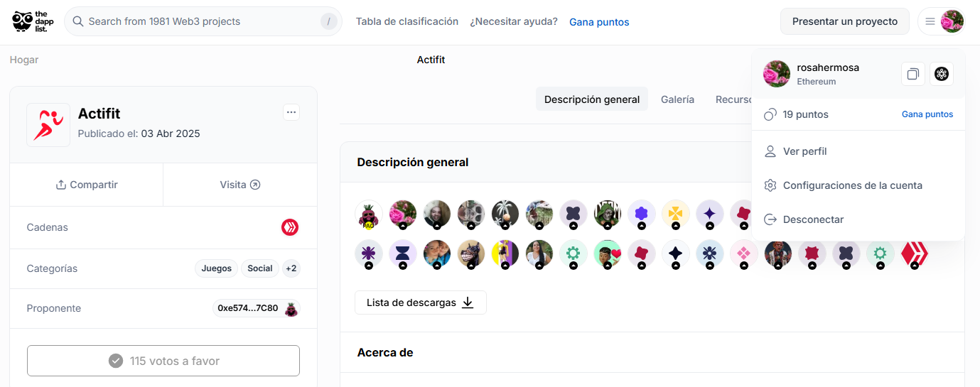The image size is (980, 387).
Task: Open green gear voter avatar
Action: click(x=574, y=254)
